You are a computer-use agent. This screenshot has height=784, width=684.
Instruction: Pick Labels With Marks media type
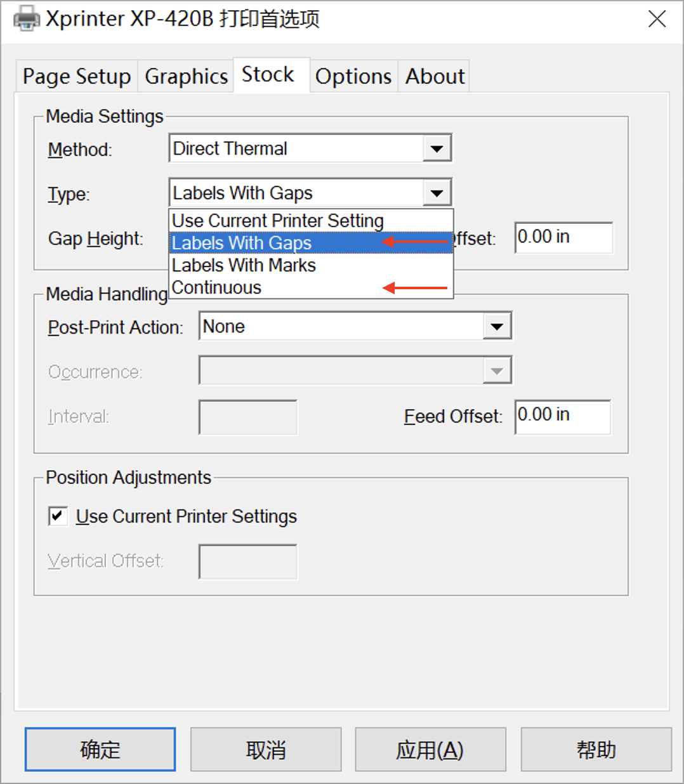[311, 265]
